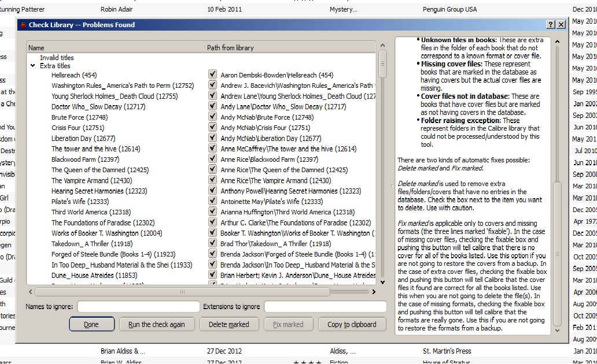The width and height of the screenshot is (597, 364).
Task: Select Blackwood Farm (12397) name entry
Action: [x=85, y=159]
